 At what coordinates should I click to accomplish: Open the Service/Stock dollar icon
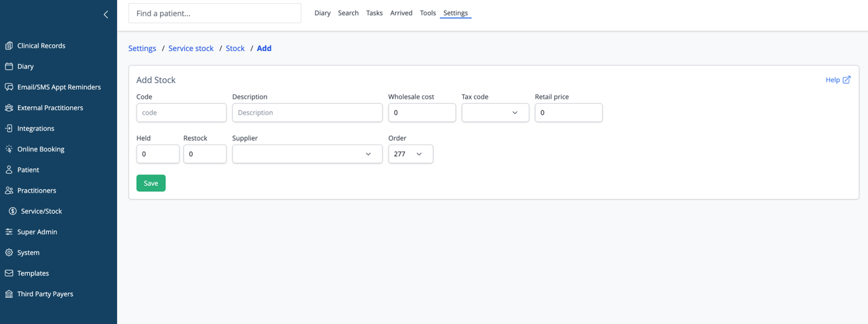point(12,211)
